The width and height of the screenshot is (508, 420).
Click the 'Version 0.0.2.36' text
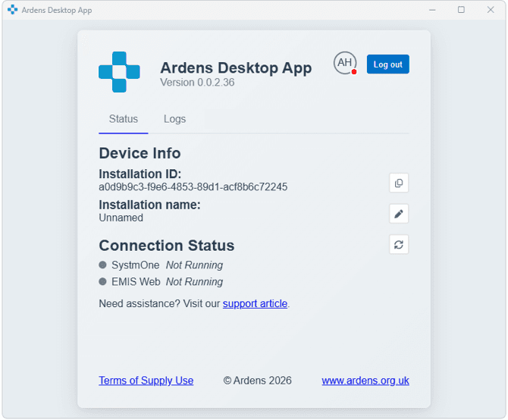(x=197, y=82)
